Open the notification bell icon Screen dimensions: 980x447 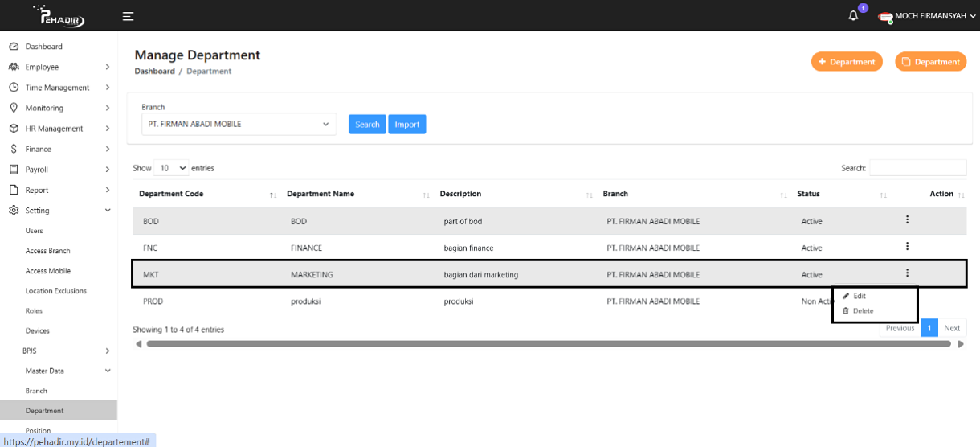pos(853,16)
